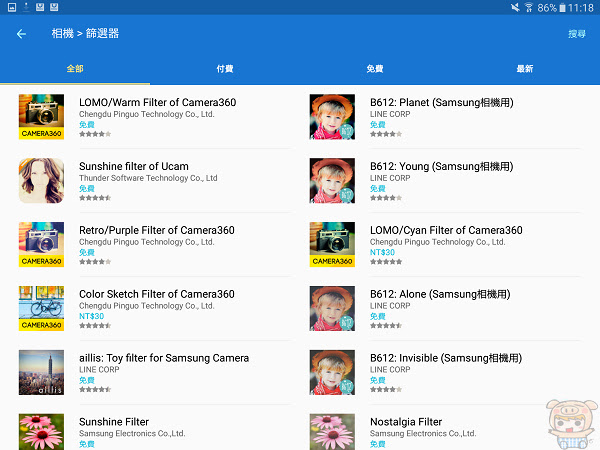Tap 免費 label under LOMO/Warm Filter

[x=87, y=124]
